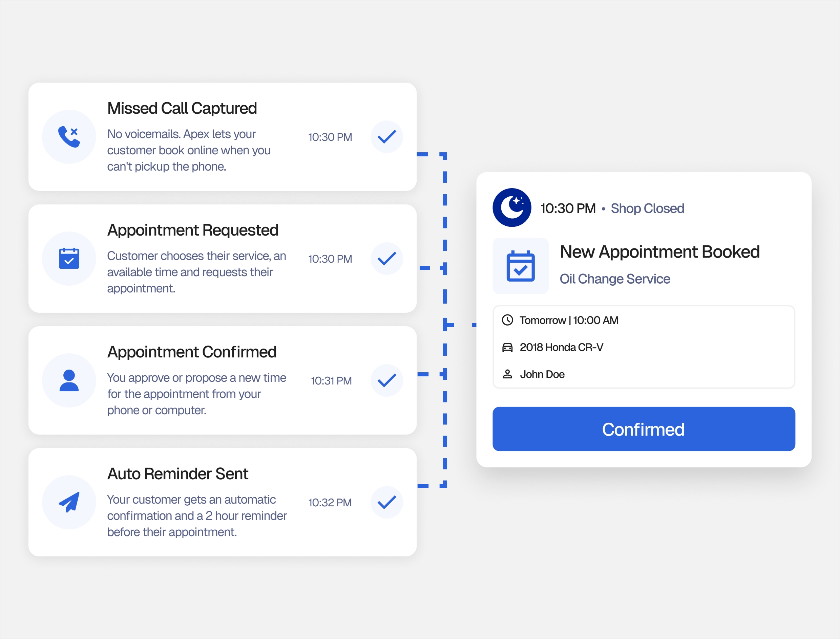Click the Oil Change Service label
Image resolution: width=840 pixels, height=639 pixels.
pos(615,279)
